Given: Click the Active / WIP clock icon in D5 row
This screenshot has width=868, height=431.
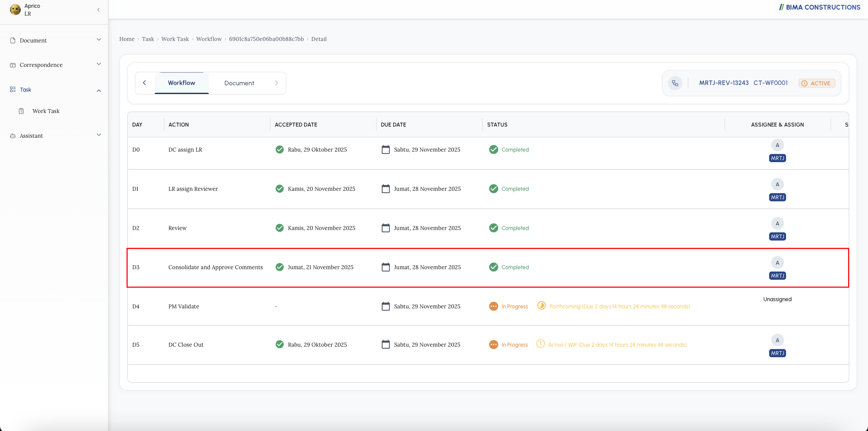Looking at the screenshot, I should tap(540, 344).
